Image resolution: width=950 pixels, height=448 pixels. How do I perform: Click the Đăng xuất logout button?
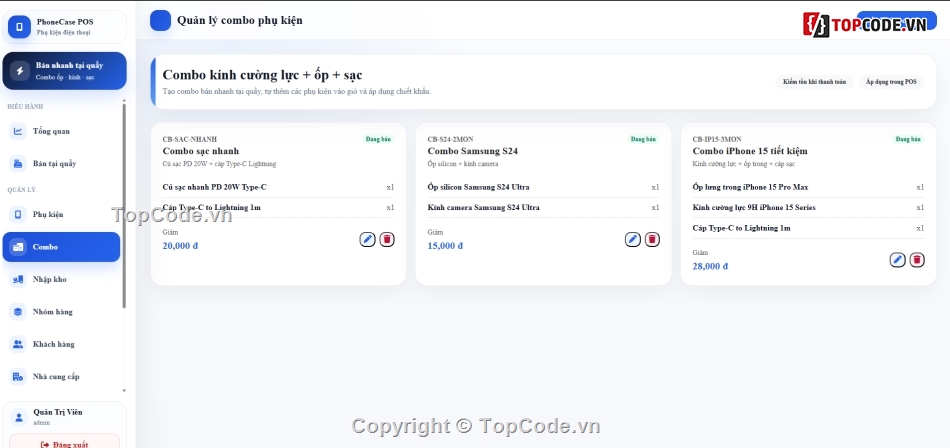pyautogui.click(x=64, y=441)
